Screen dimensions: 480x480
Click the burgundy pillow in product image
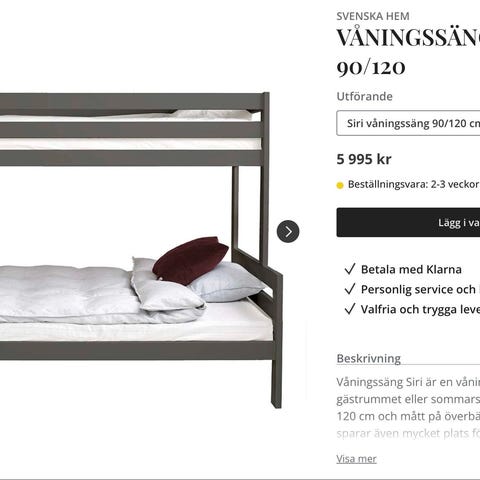190,259
